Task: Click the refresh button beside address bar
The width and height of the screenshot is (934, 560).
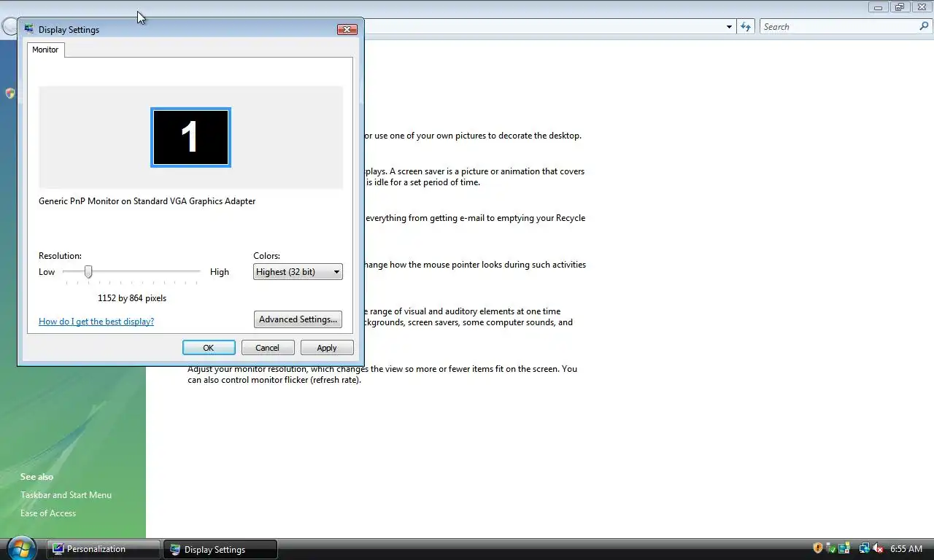Action: (745, 27)
